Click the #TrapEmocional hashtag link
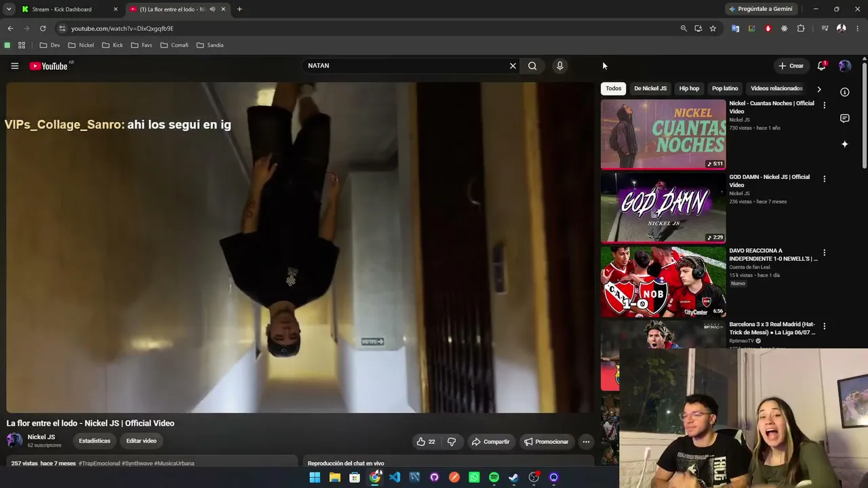The height and width of the screenshot is (488, 868). tap(99, 464)
